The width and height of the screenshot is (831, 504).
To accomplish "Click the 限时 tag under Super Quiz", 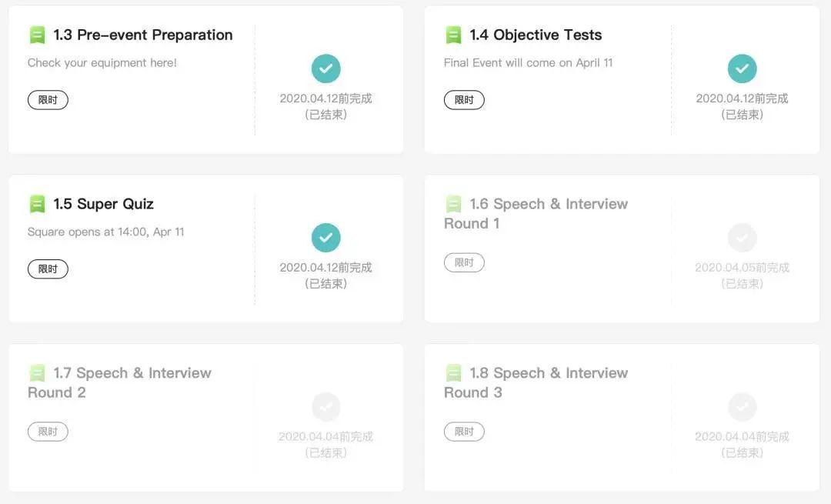I will pyautogui.click(x=48, y=269).
